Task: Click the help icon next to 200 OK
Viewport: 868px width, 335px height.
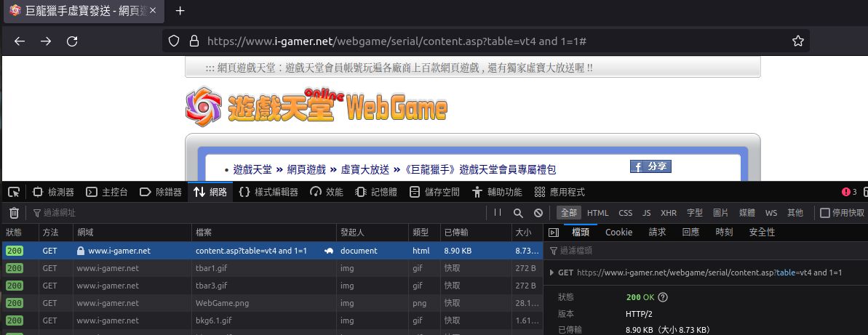Action: [663, 297]
